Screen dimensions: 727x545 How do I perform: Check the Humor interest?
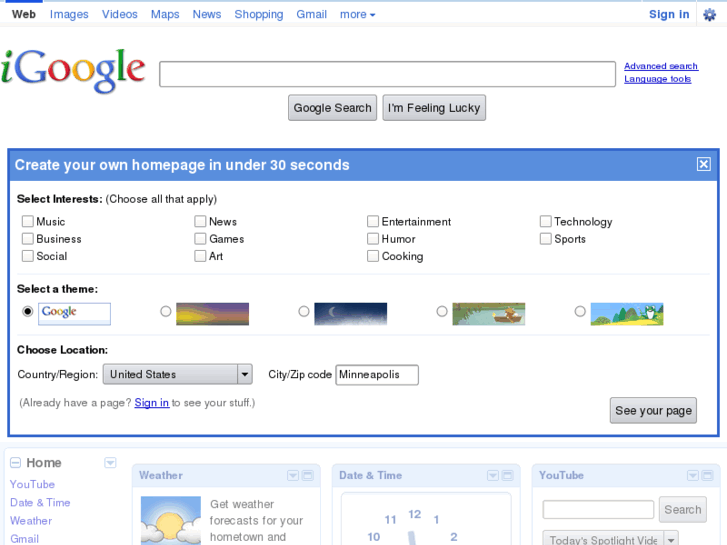coord(373,238)
